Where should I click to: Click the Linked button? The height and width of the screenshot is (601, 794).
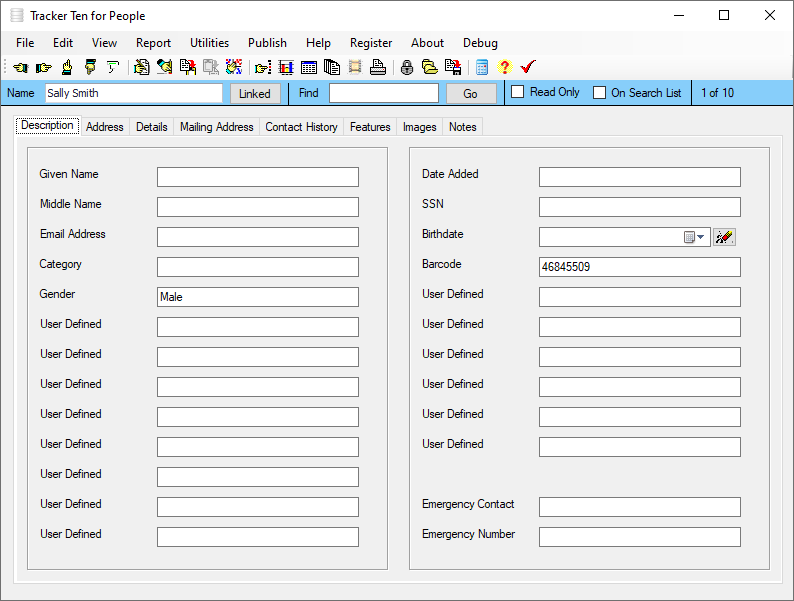click(255, 93)
